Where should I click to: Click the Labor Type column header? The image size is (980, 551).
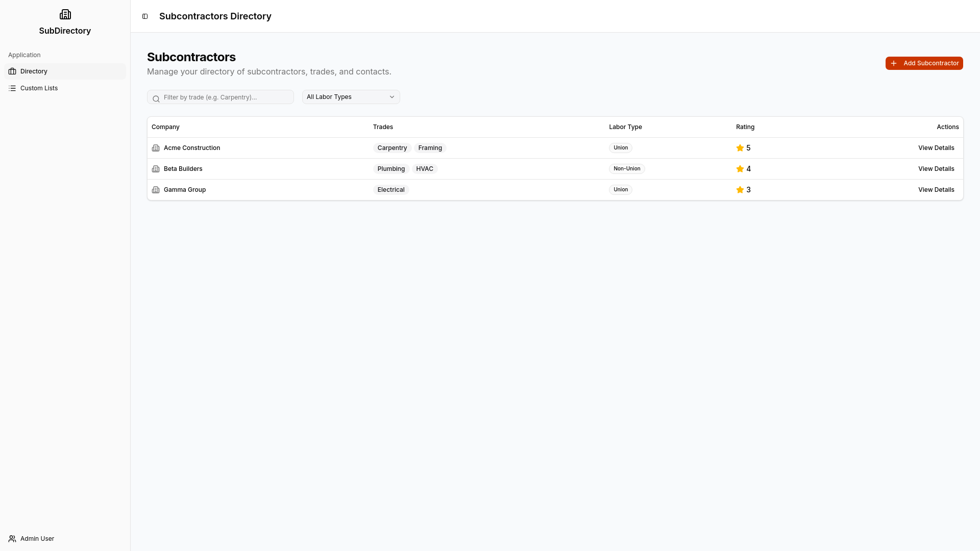(x=625, y=127)
